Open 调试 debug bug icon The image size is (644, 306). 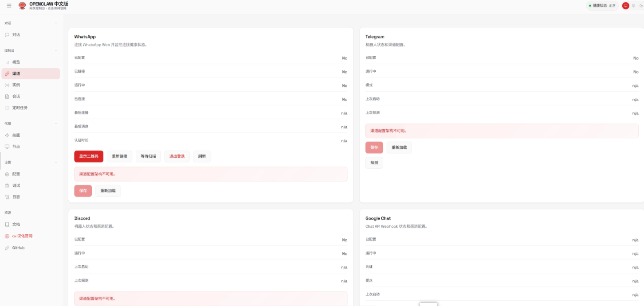[x=7, y=186]
